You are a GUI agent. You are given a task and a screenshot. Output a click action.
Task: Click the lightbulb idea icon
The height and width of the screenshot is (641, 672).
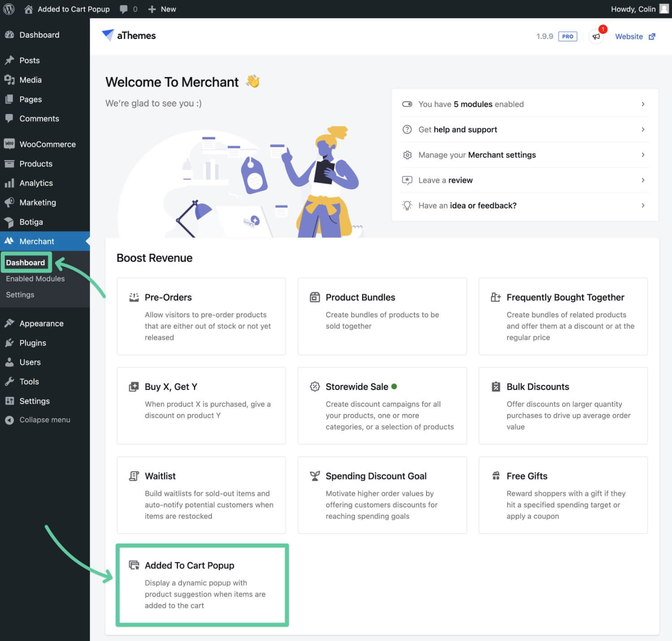(x=407, y=205)
